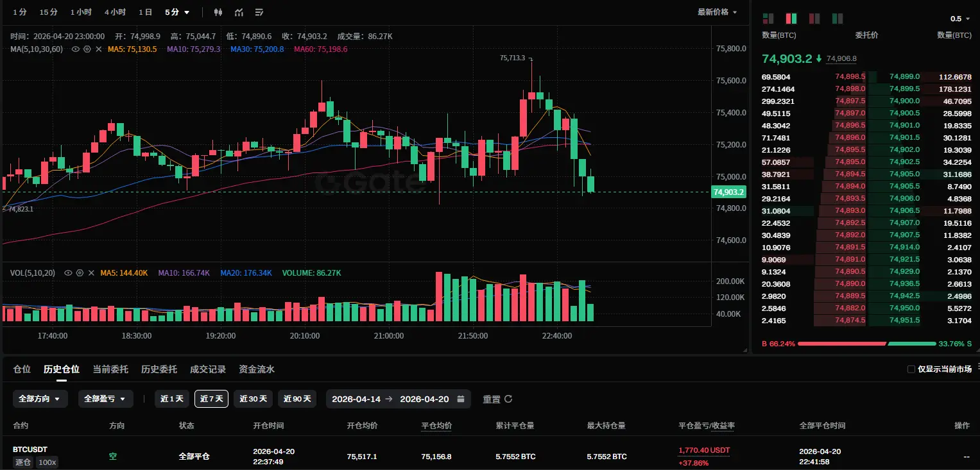Click the buy/sell ratio bar
The height and width of the screenshot is (470, 980).
click(866, 344)
